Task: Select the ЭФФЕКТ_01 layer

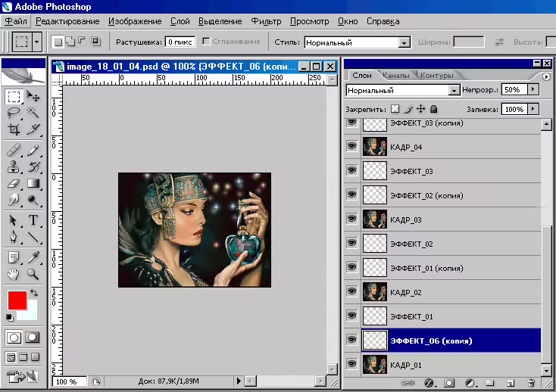Action: [x=451, y=316]
